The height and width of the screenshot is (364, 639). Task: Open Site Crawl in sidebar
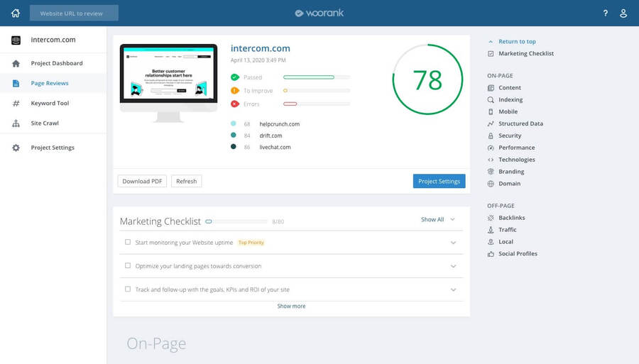(x=53, y=123)
